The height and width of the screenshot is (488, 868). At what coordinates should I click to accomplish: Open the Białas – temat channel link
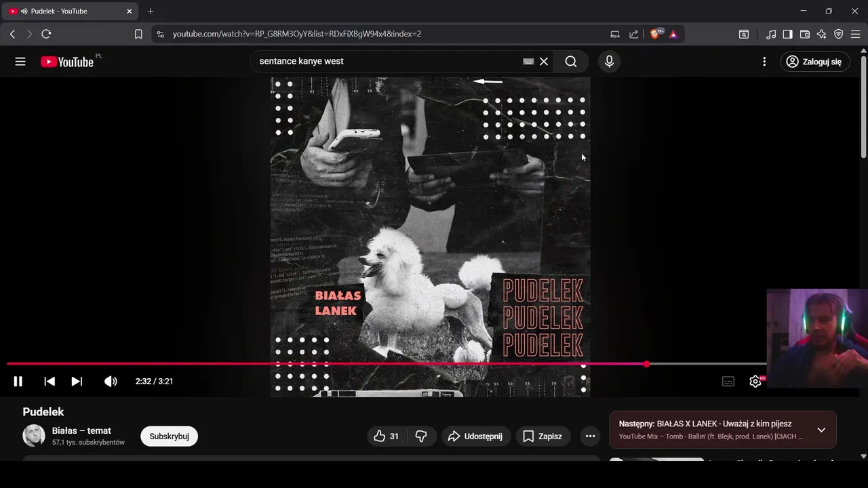click(81, 430)
